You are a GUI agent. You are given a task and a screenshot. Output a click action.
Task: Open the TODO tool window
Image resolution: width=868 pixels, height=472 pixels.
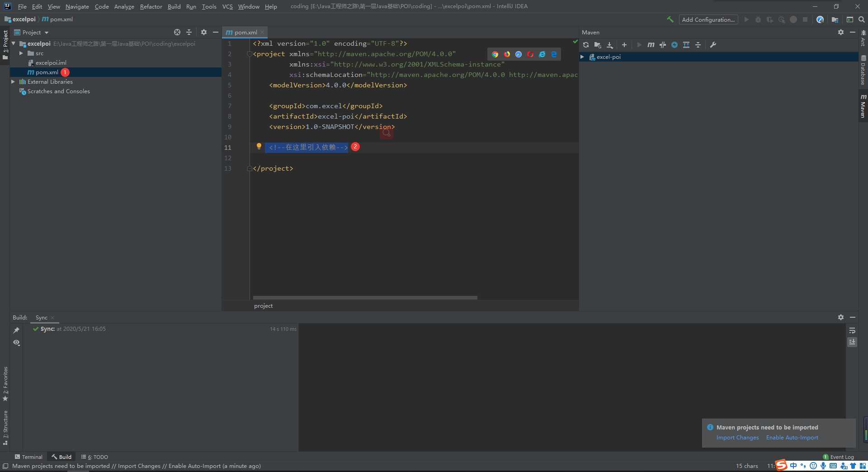(94, 457)
